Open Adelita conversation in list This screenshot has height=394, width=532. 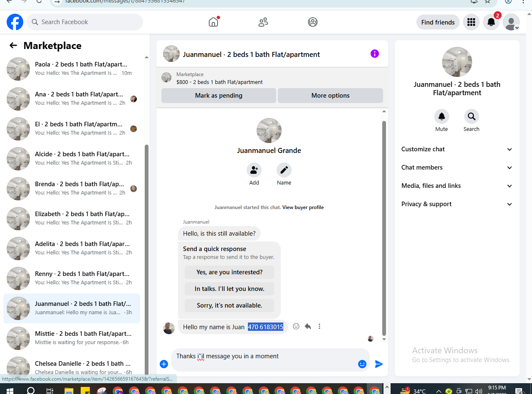pos(72,249)
